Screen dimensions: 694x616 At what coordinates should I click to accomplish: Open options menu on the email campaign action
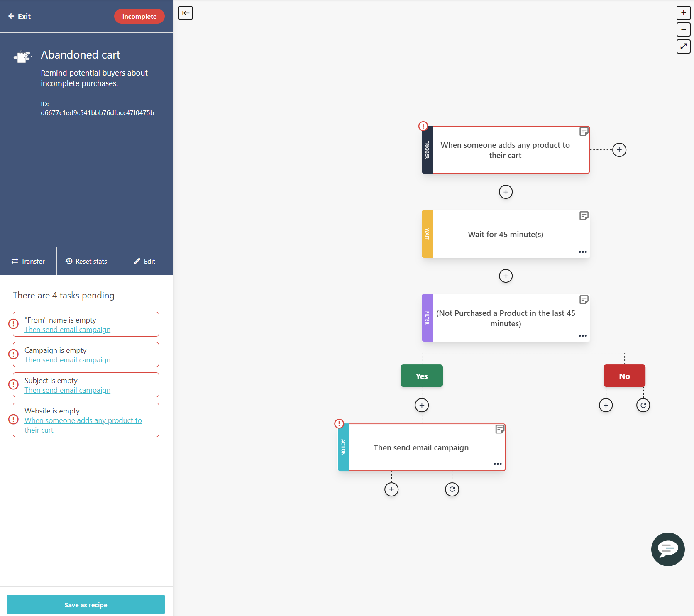tap(498, 464)
